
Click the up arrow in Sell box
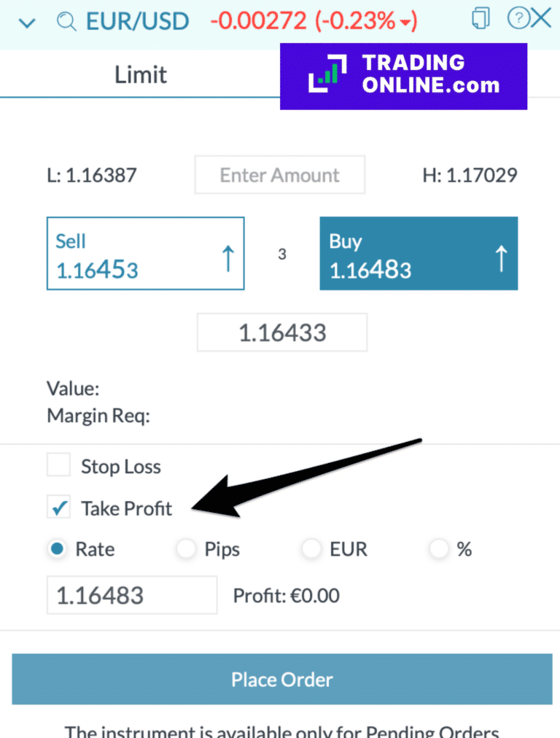pyautogui.click(x=227, y=258)
